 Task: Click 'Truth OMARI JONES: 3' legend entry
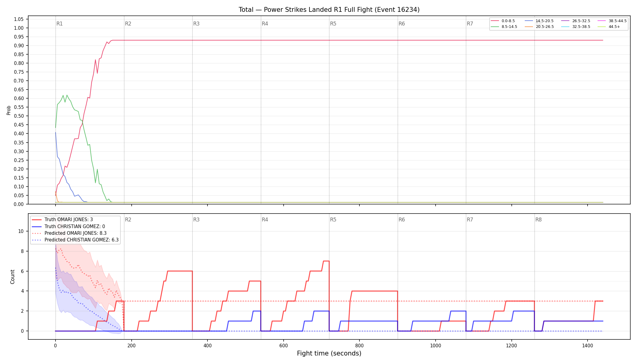(x=69, y=220)
